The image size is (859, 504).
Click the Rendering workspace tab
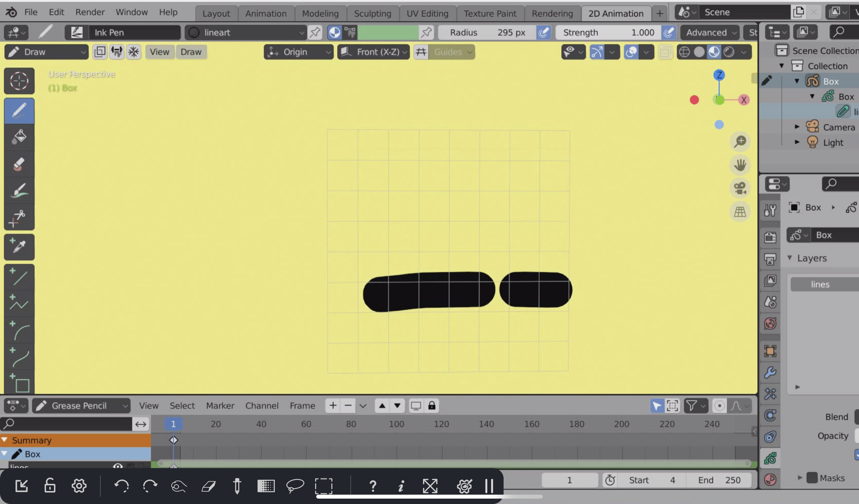coord(552,13)
